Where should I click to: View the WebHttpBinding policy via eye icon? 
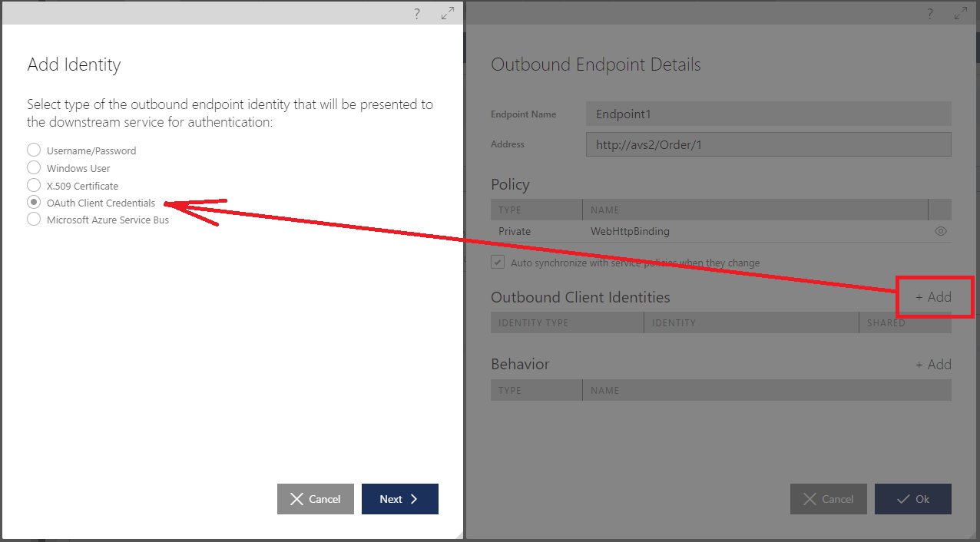pos(941,231)
